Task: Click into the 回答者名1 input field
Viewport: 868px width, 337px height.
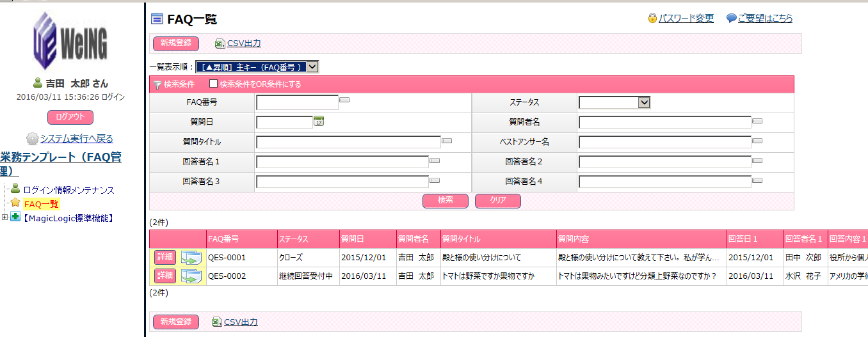Action: [342, 162]
